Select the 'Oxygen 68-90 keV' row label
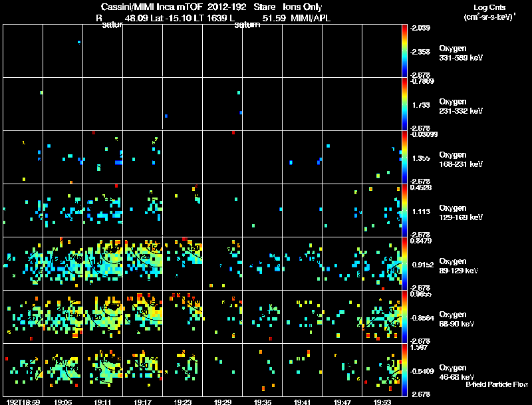 [456, 319]
